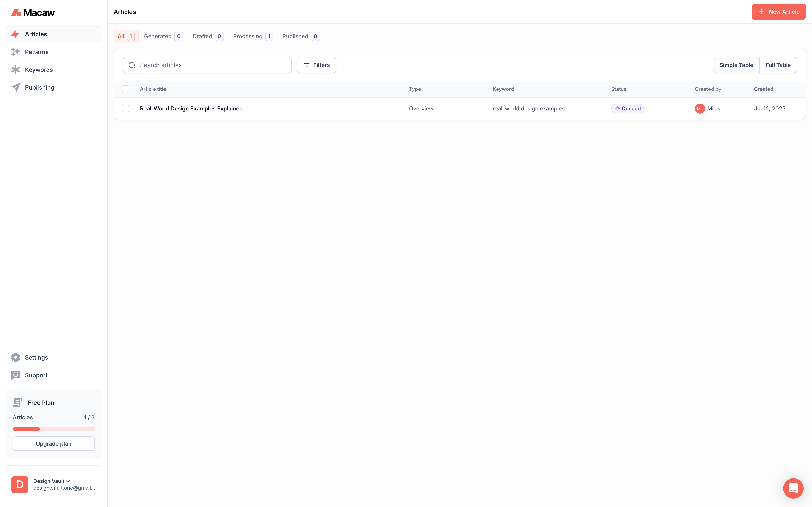Tick the select-all checkbox in table header
Viewport: 812px width, 507px height.
(x=125, y=89)
